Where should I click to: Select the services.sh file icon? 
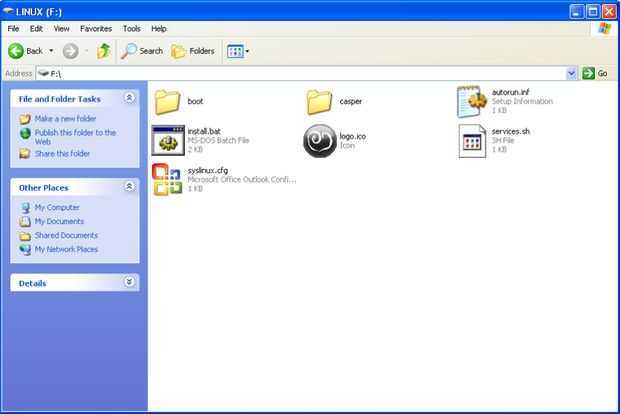(x=472, y=141)
